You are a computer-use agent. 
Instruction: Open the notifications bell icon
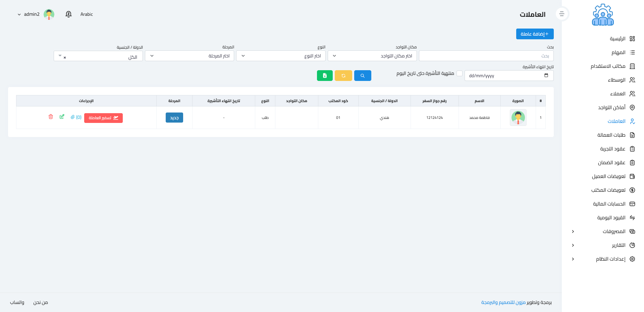point(68,14)
